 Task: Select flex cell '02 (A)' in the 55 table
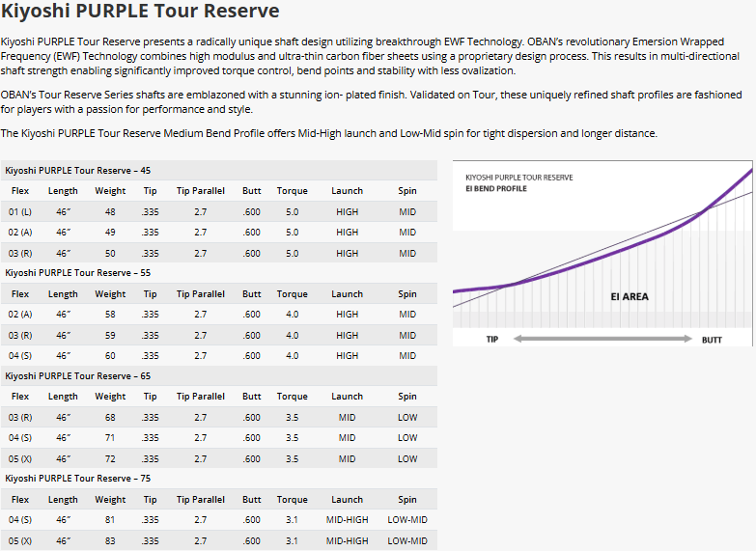20,315
